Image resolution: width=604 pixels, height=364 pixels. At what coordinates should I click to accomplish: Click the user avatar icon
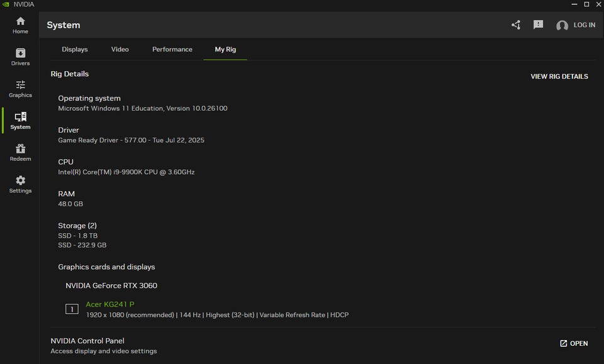[562, 25]
